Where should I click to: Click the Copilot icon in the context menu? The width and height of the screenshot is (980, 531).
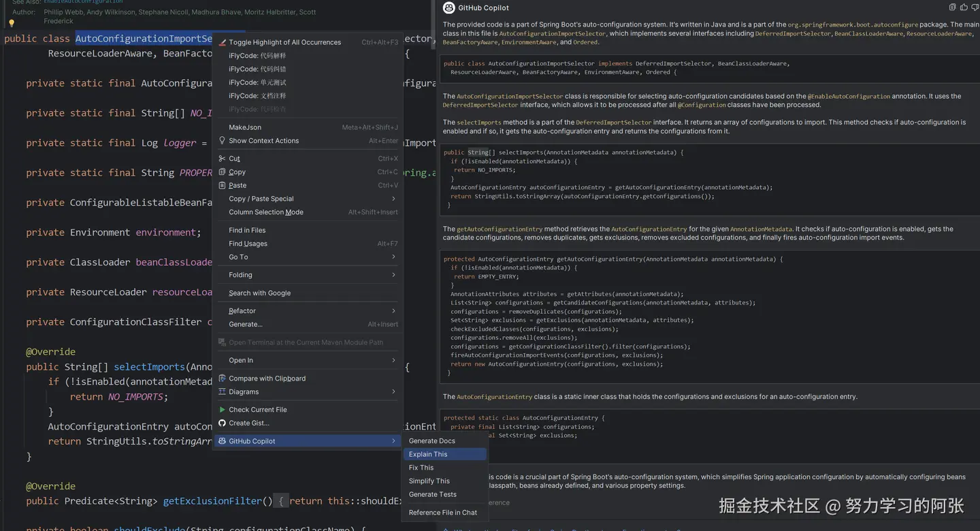(x=222, y=441)
